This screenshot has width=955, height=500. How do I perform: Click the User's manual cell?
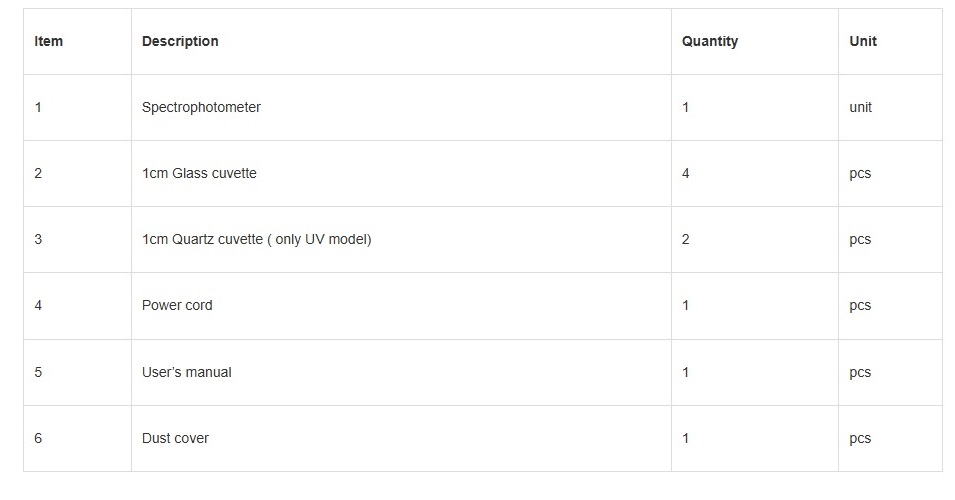pos(186,372)
